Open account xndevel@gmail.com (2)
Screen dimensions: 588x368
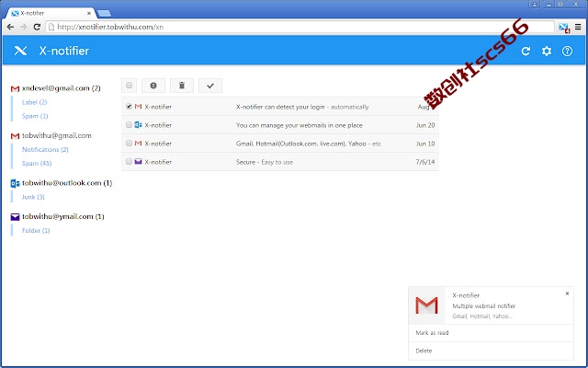coord(62,88)
